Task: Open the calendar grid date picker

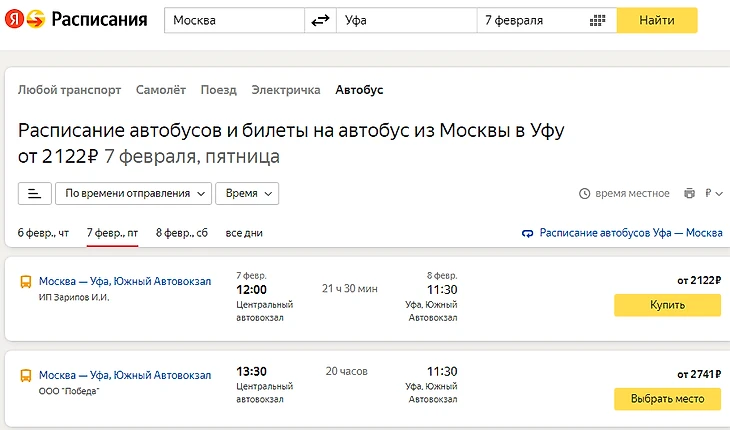Action: click(598, 21)
